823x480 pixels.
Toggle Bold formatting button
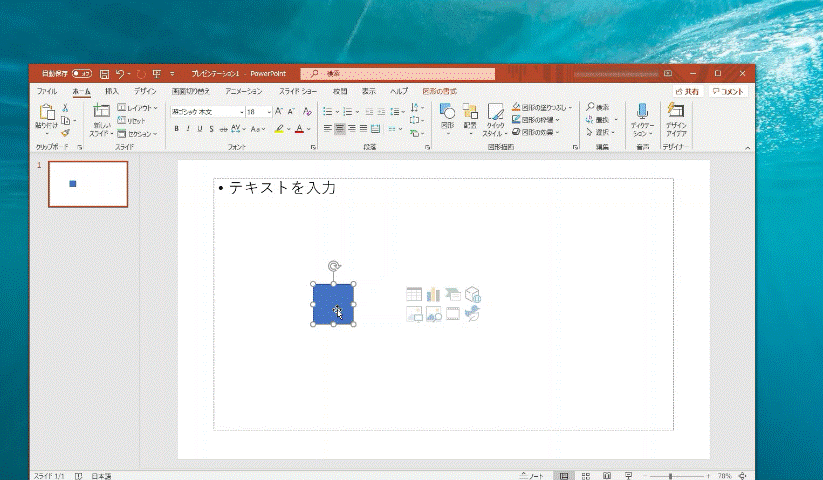(x=176, y=129)
